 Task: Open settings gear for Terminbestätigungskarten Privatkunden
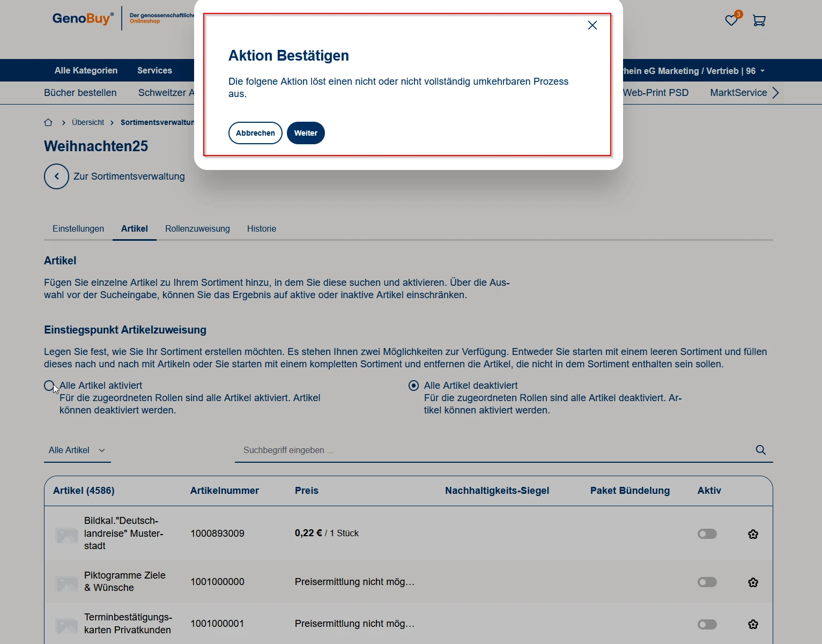tap(753, 624)
